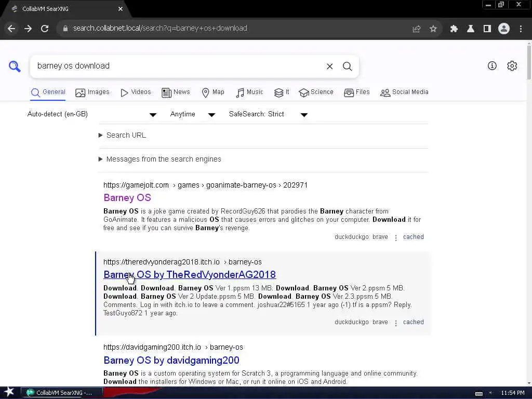
Task: Open the user profile avatar
Action: [x=504, y=29]
